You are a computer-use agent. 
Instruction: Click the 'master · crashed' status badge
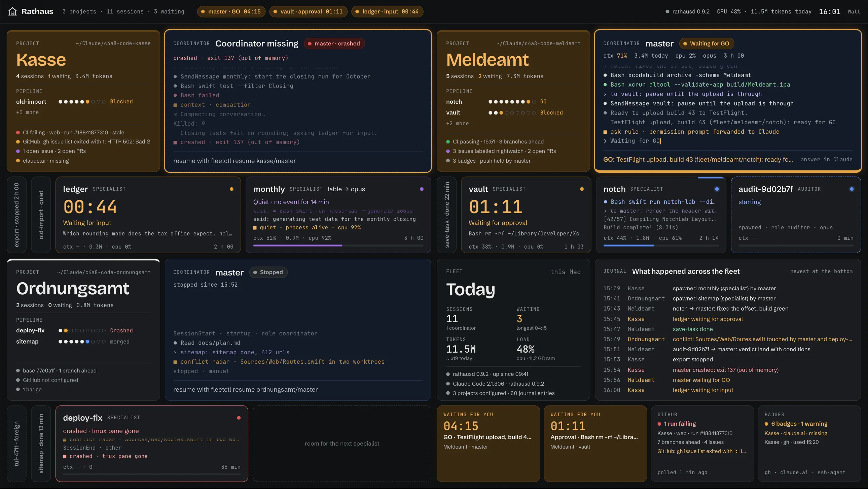[x=334, y=43]
